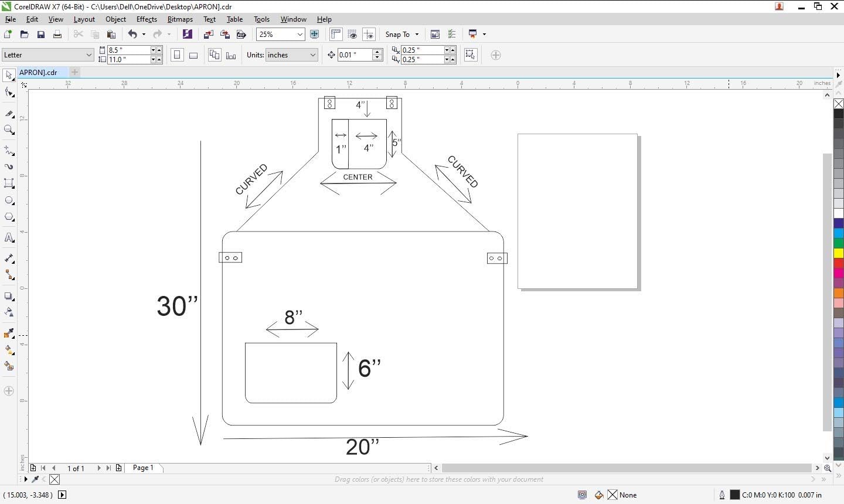
Task: Toggle Show Rulers button
Action: tap(336, 35)
